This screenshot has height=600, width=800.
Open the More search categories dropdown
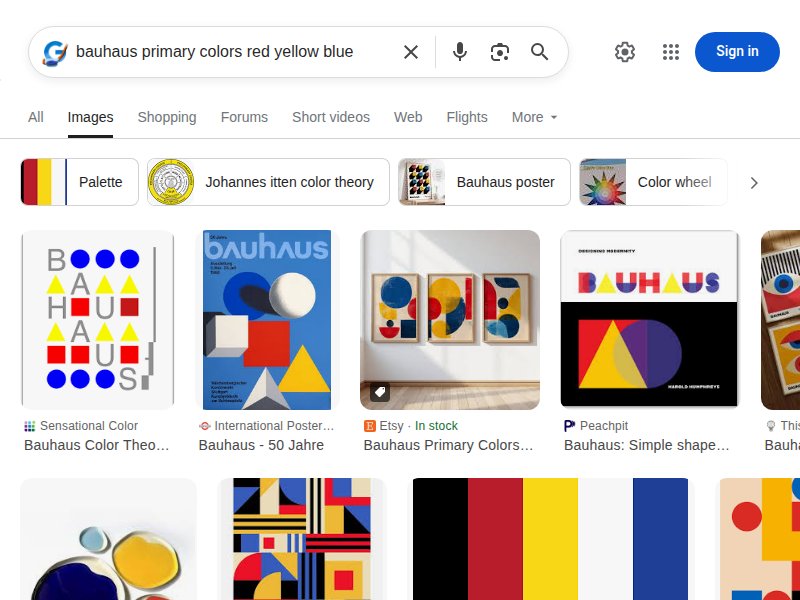coord(533,117)
